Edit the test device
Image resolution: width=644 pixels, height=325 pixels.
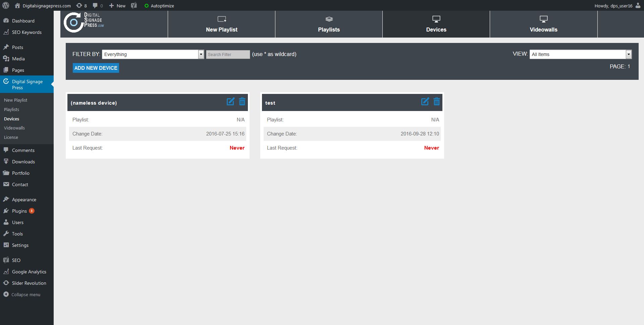425,102
